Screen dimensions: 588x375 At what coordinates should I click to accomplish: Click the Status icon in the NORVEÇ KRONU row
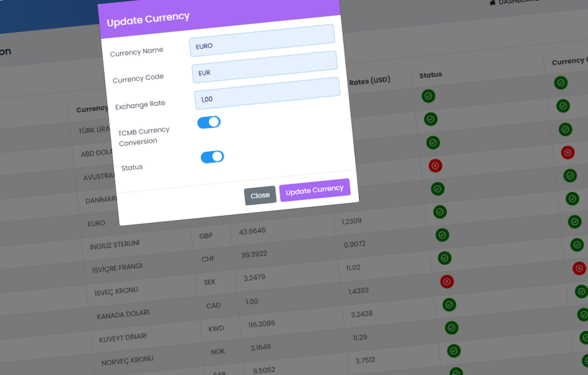tap(452, 327)
